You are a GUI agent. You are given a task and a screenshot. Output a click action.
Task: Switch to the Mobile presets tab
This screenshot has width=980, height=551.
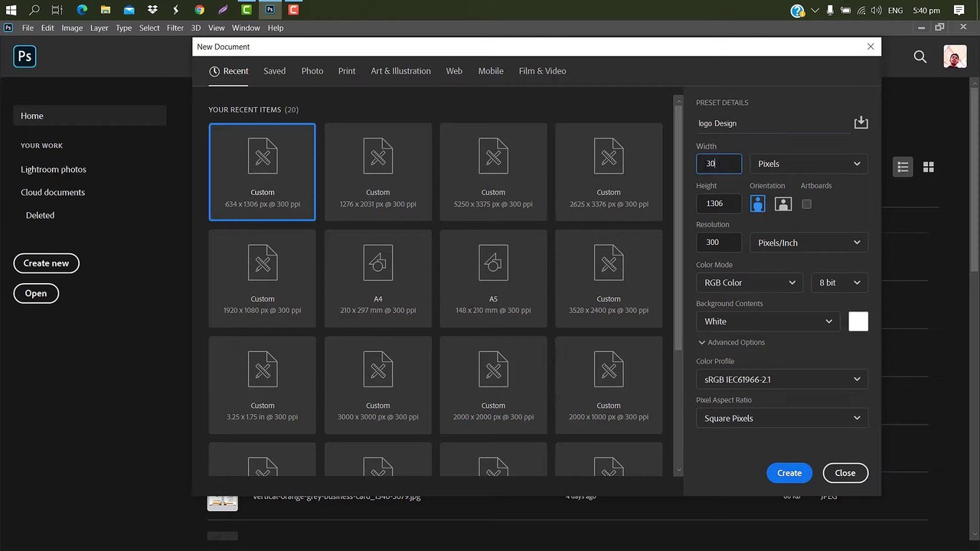point(491,71)
